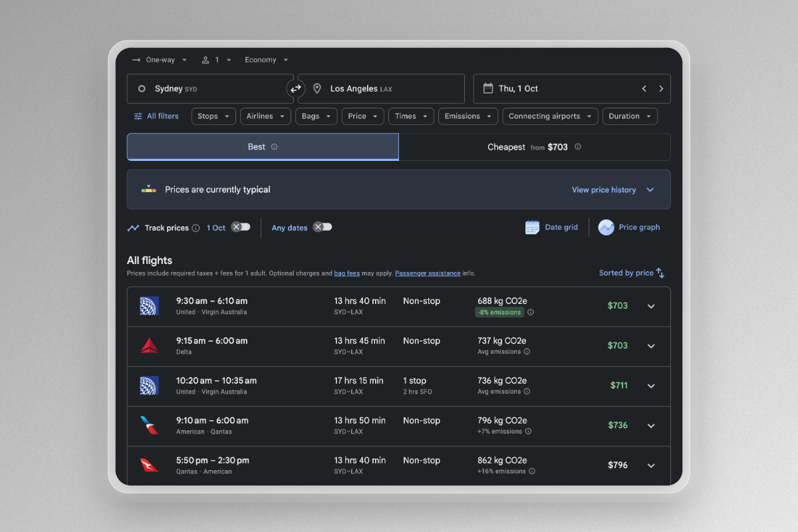Click the $711 price
The width and height of the screenshot is (798, 532).
point(619,386)
